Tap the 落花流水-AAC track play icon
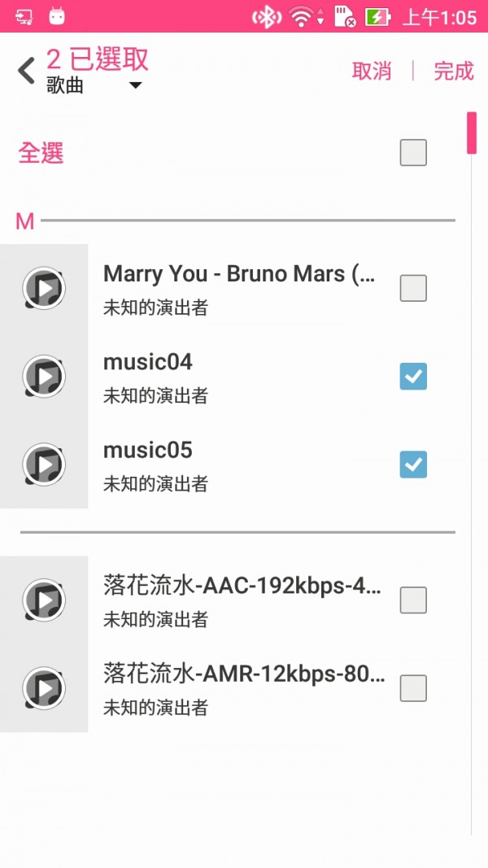Image resolution: width=488 pixels, height=868 pixels. 44,600
